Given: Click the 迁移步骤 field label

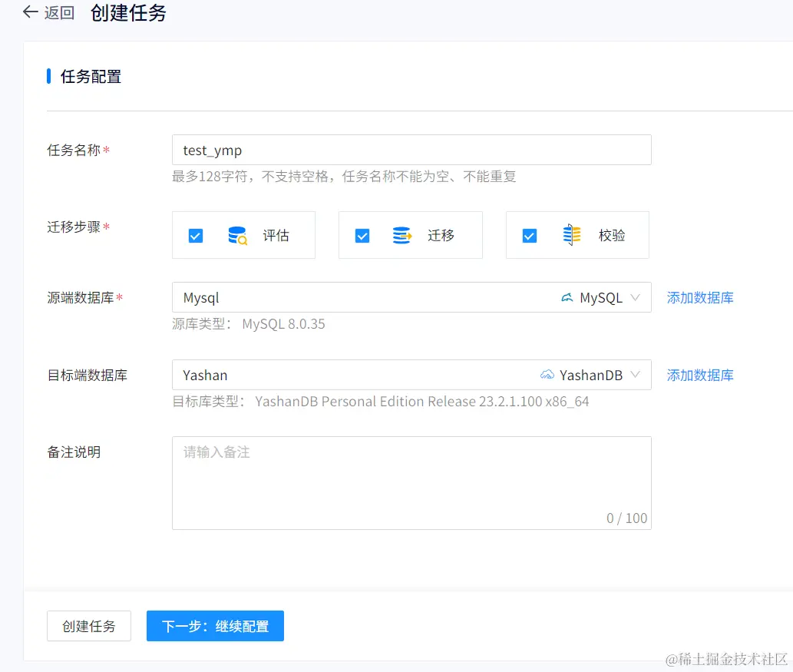Looking at the screenshot, I should [x=74, y=227].
